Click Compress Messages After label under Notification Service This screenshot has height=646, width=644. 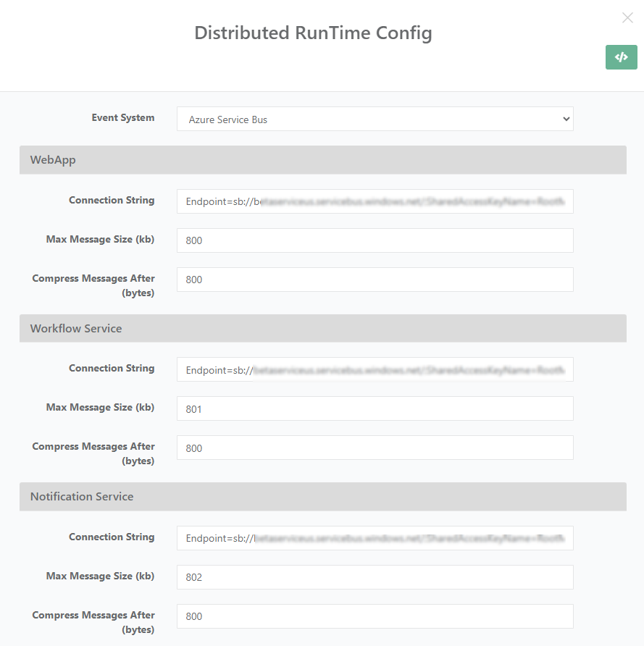[93, 621]
